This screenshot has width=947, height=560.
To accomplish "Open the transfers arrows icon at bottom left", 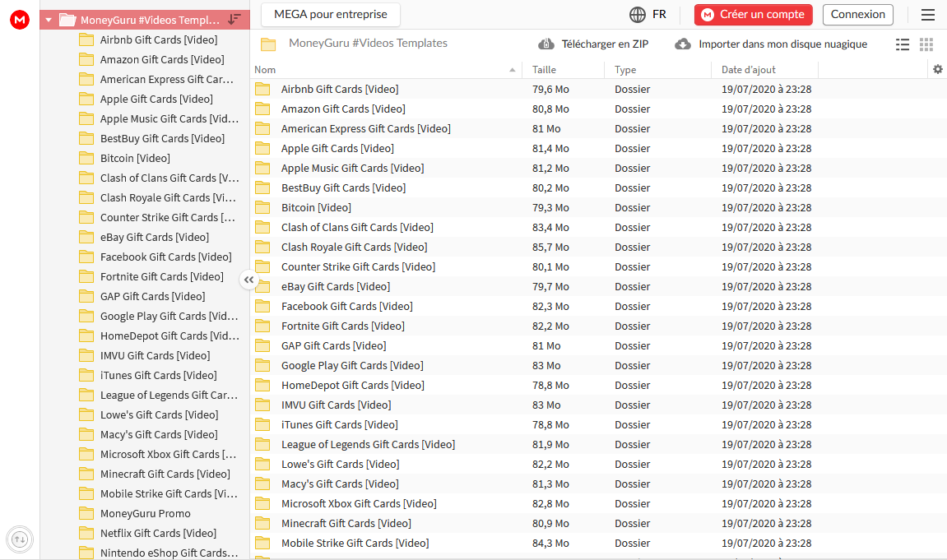I will point(19,539).
